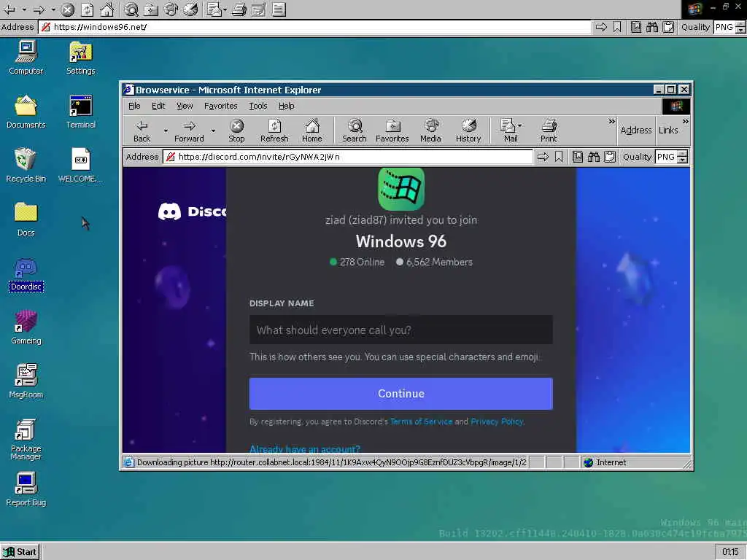The image size is (747, 560).
Task: Click binoculars find icon in Browservice address bar
Action: [x=594, y=157]
